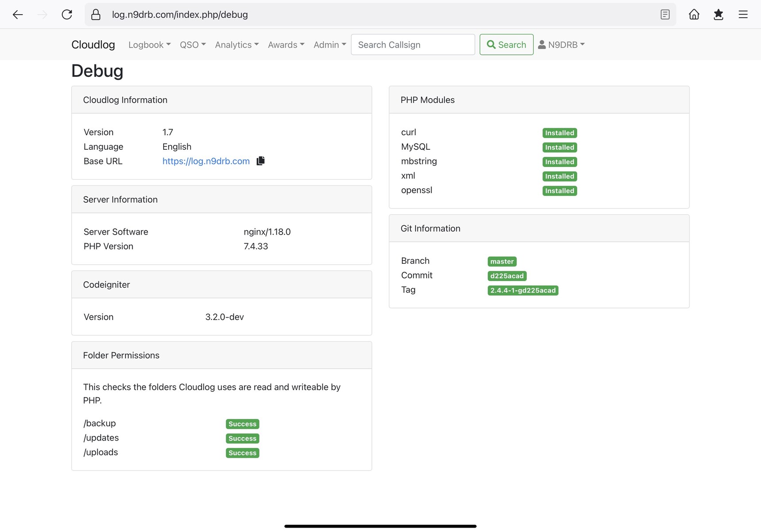
Task: Reload the page with refresh icon
Action: click(x=67, y=15)
